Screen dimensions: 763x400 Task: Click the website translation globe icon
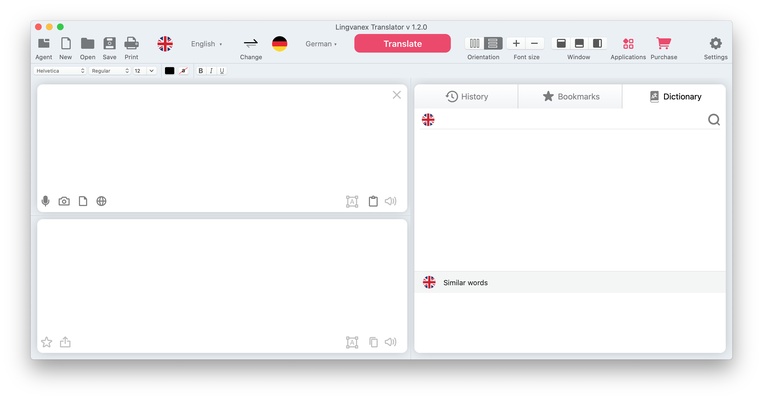(101, 201)
